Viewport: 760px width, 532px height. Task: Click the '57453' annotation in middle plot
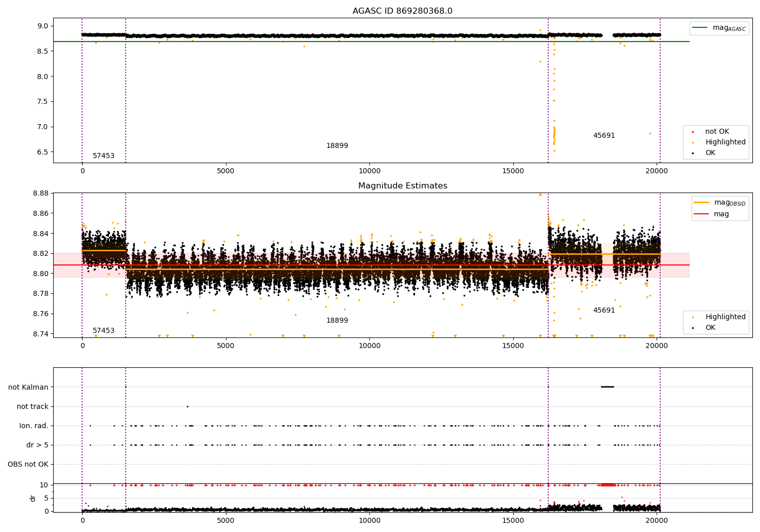pos(103,331)
